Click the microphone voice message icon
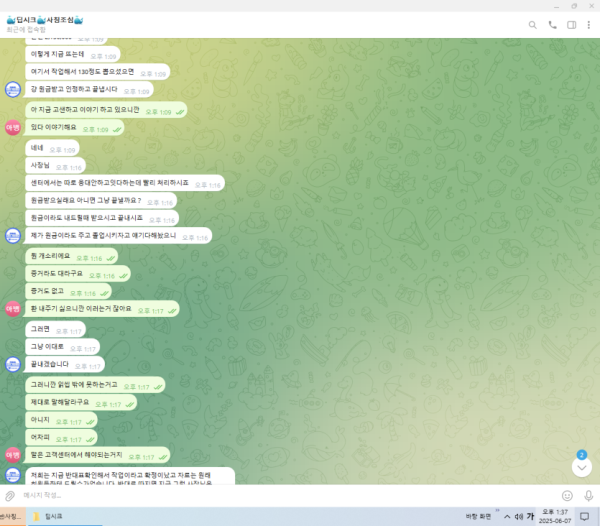The width and height of the screenshot is (600, 526). (588, 496)
